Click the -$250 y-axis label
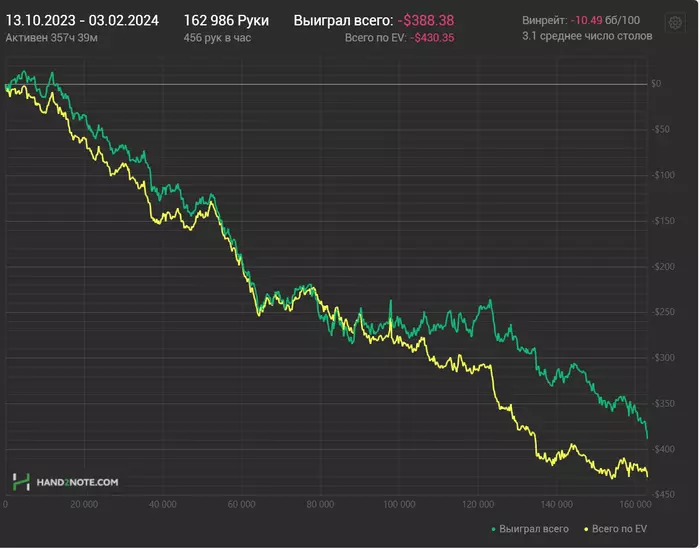The width and height of the screenshot is (700, 549). click(x=659, y=312)
